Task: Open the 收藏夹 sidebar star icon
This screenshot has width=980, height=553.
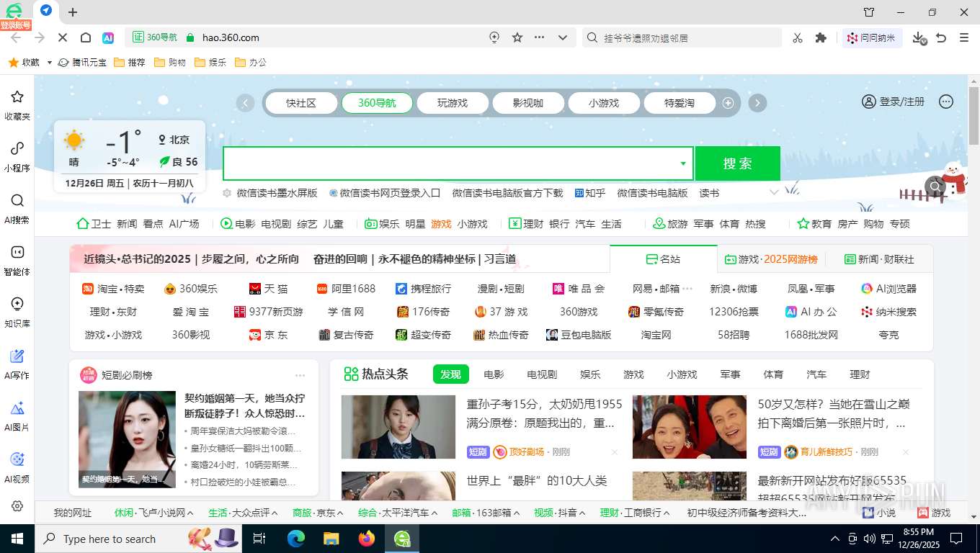Action: pyautogui.click(x=17, y=96)
